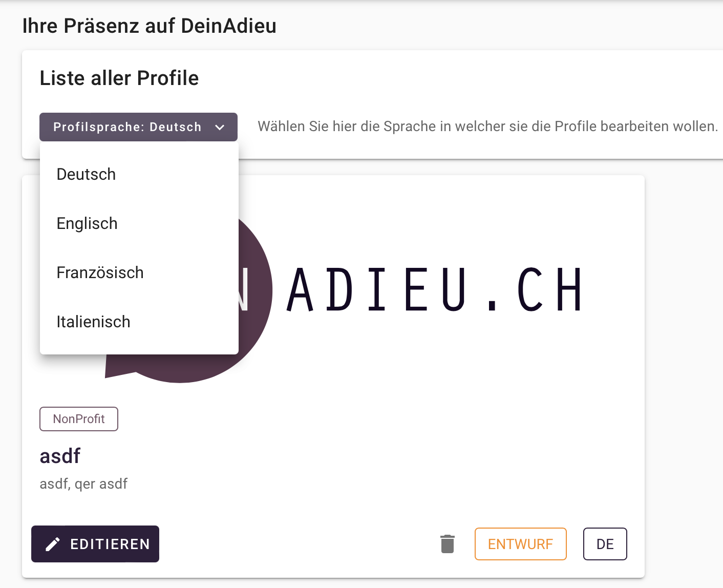
Task: Collapse the dropdown via chevron arrow
Action: coord(220,127)
